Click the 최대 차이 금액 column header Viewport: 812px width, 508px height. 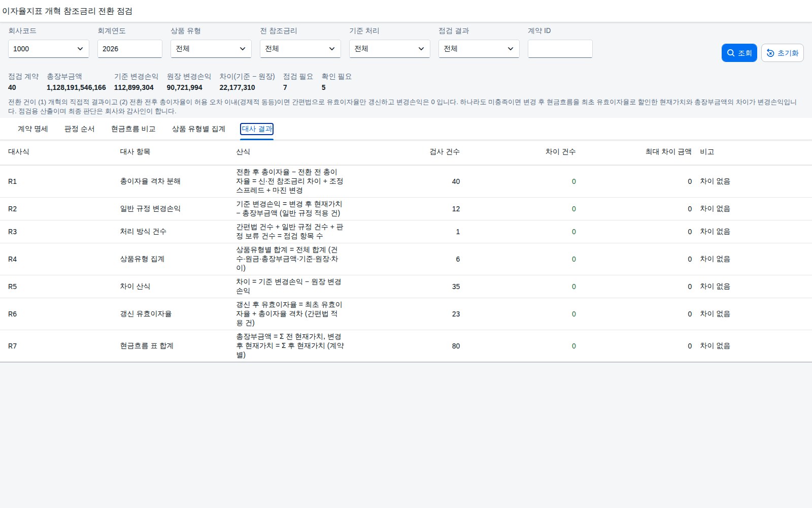pyautogui.click(x=668, y=152)
